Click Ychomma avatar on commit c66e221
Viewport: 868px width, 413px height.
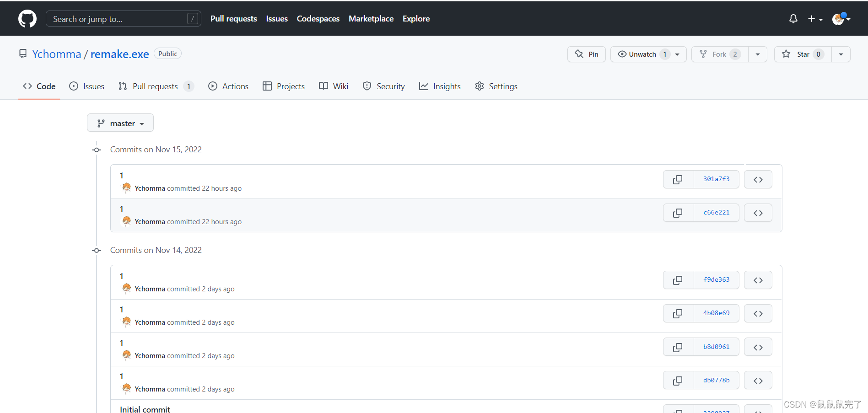point(126,221)
